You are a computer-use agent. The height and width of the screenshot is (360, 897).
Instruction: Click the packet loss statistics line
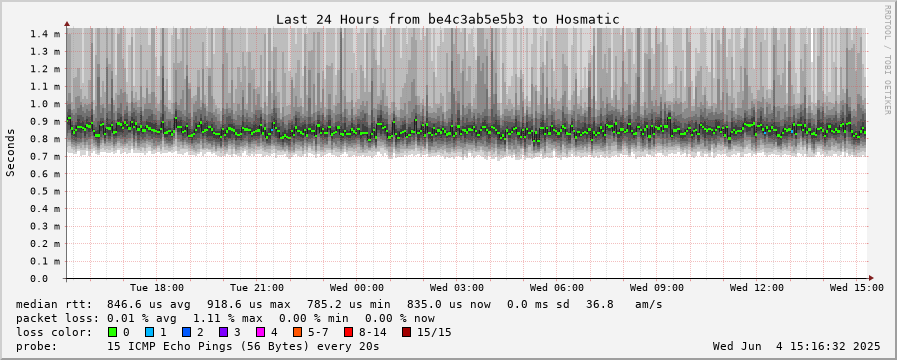225,318
